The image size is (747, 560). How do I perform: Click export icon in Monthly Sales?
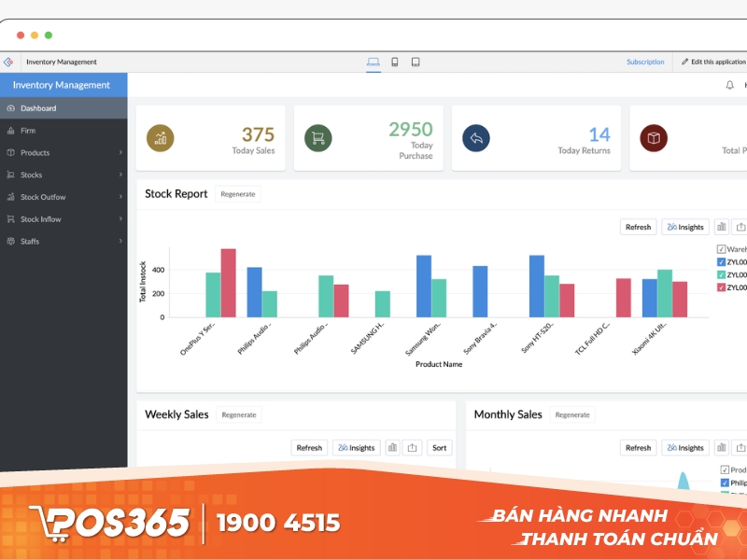click(740, 448)
